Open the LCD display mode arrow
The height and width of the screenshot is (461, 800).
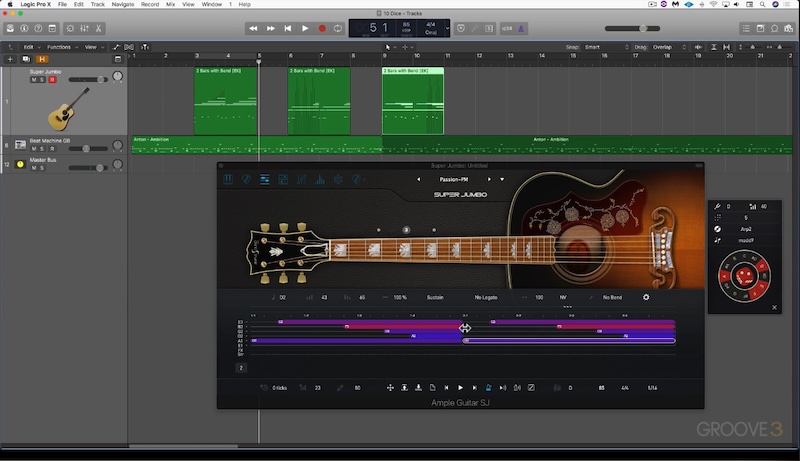click(x=447, y=29)
